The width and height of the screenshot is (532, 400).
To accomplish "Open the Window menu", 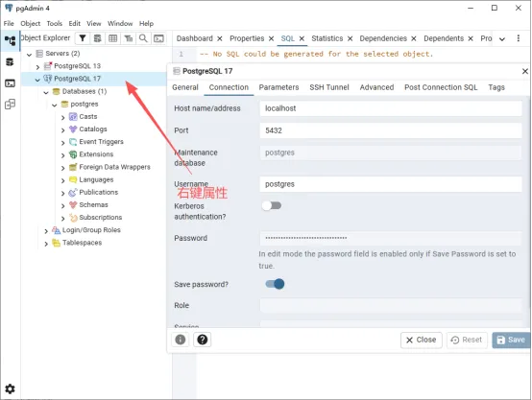I will (x=120, y=23).
